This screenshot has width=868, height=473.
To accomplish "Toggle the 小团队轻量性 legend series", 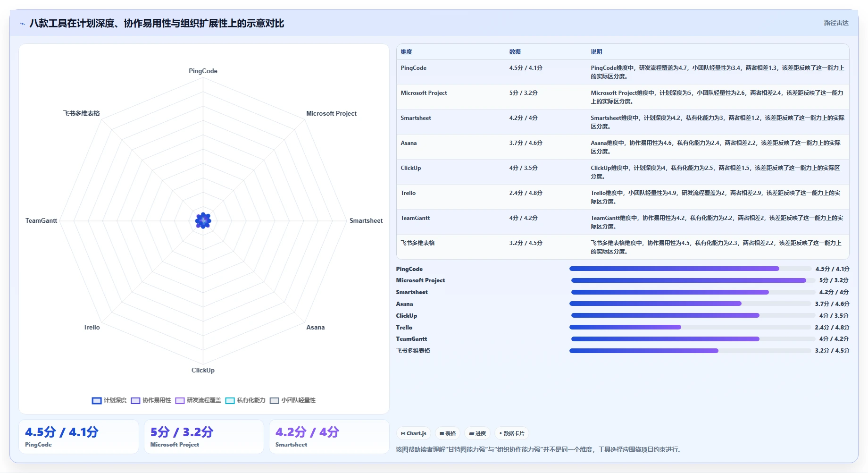I will pos(292,400).
